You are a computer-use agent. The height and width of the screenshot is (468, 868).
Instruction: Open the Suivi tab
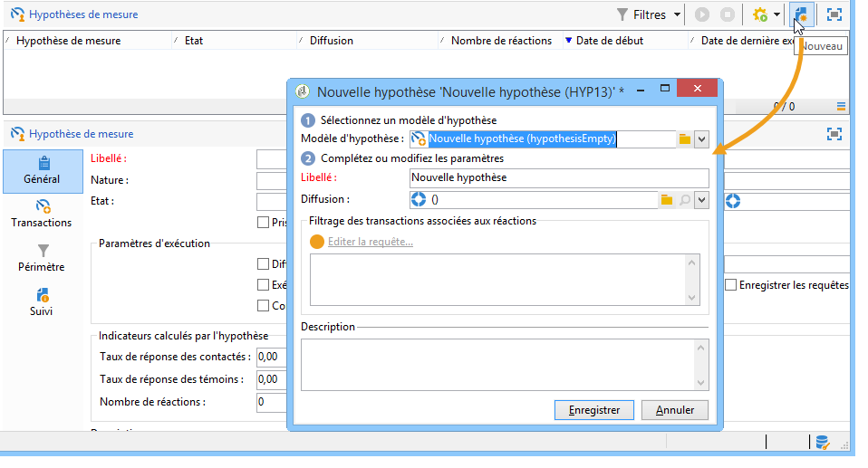coord(42,302)
